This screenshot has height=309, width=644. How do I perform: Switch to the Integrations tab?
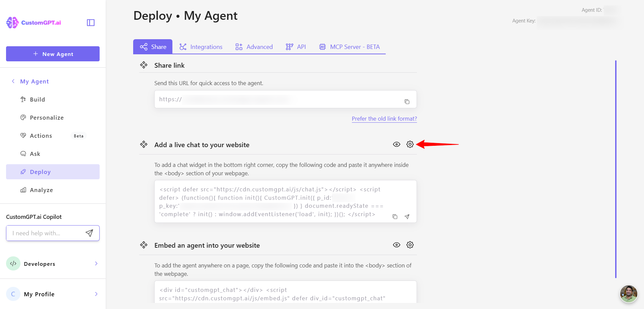click(201, 47)
